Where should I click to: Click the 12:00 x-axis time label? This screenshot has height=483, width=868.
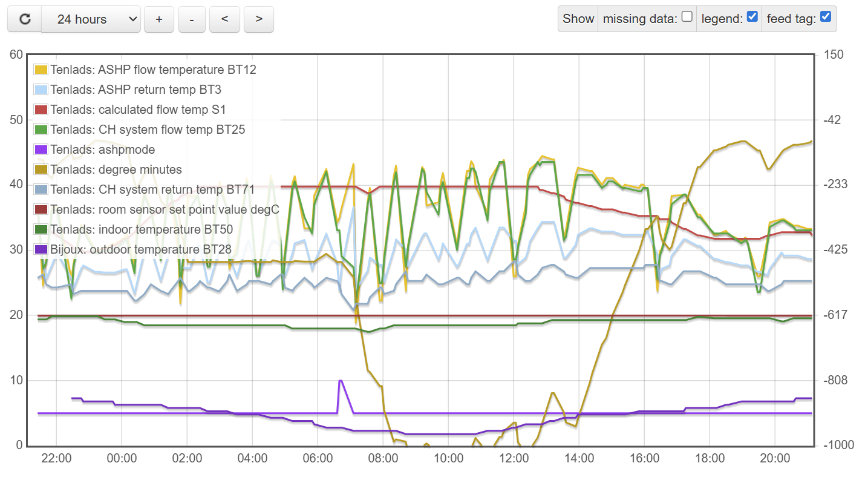[x=514, y=458]
